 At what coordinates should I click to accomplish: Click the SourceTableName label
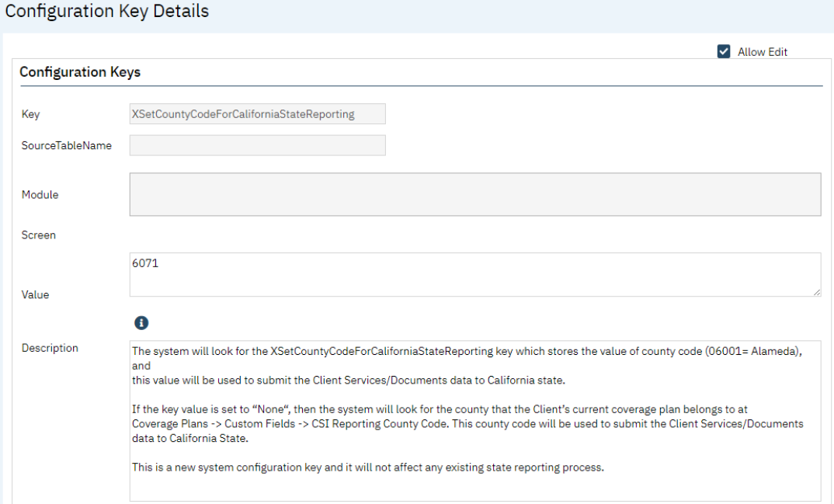(x=67, y=145)
